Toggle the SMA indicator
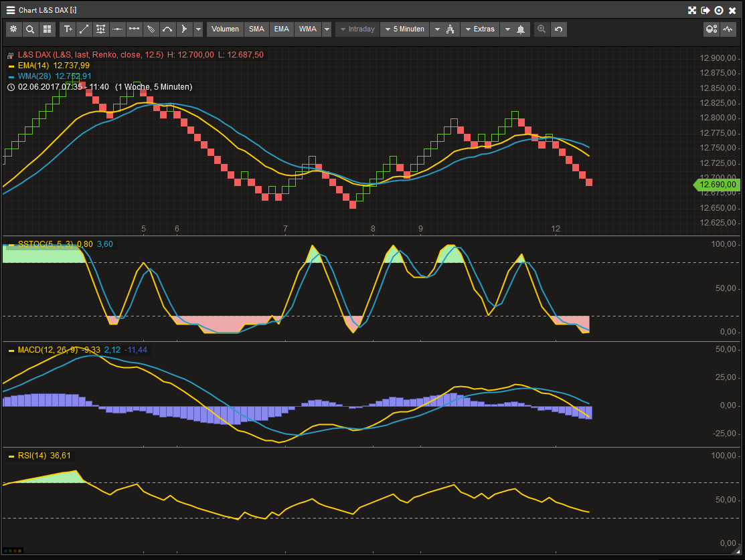 pyautogui.click(x=256, y=29)
